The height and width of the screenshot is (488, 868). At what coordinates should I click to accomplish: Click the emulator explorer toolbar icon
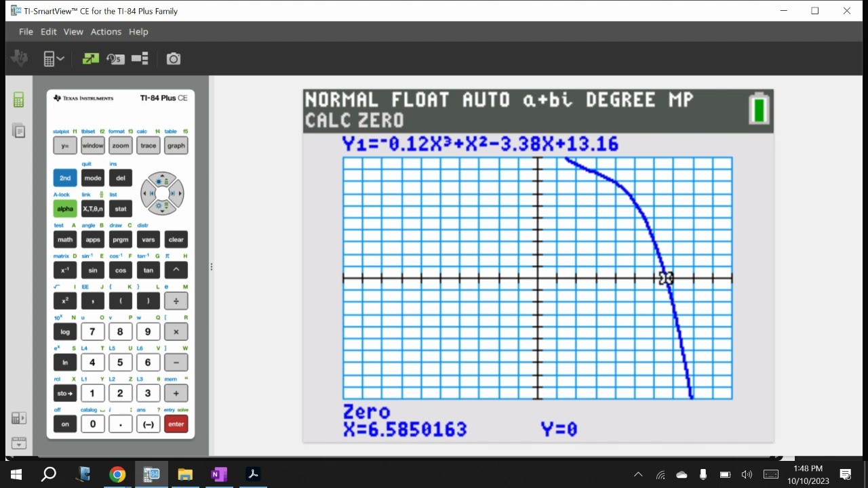(x=90, y=59)
